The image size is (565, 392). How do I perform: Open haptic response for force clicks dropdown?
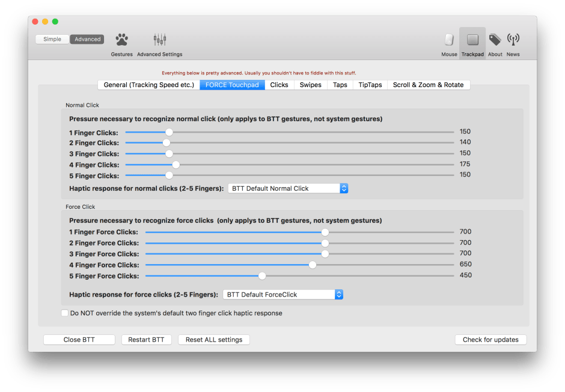click(283, 295)
